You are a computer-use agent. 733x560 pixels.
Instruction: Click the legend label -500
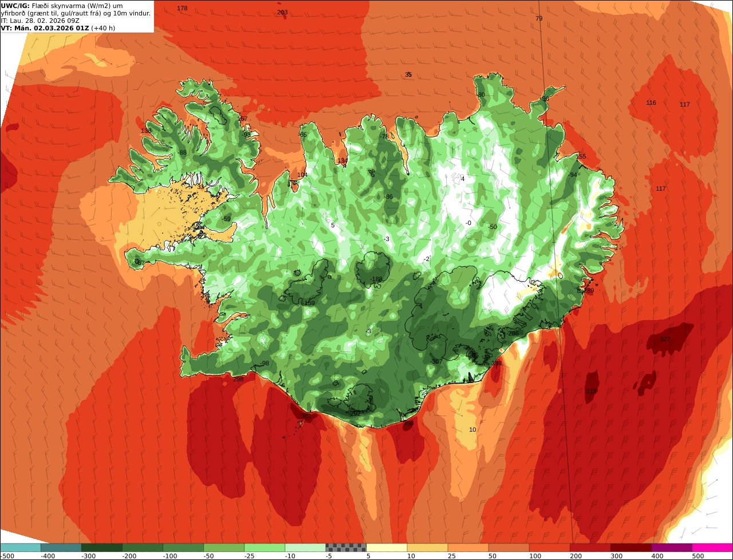pos(6,556)
